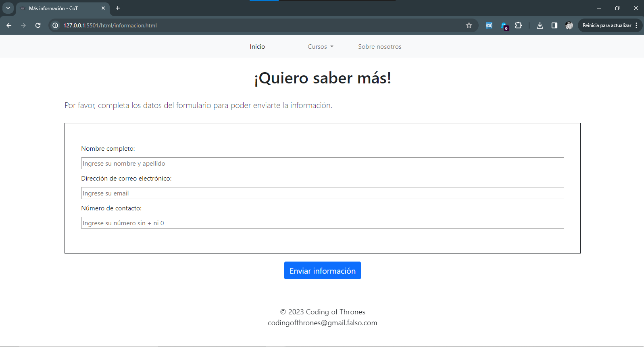Click © 2023 Coding of Thrones text
644x347 pixels.
323,312
